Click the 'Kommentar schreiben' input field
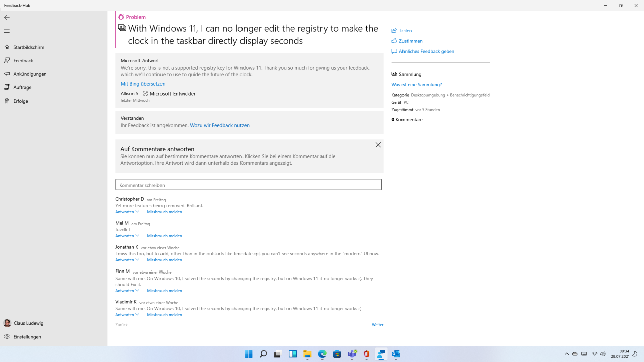This screenshot has height=362, width=644. [249, 185]
